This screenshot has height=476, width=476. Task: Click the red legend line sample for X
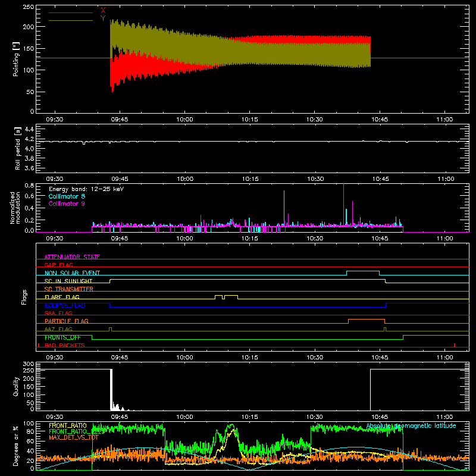[x=71, y=12]
